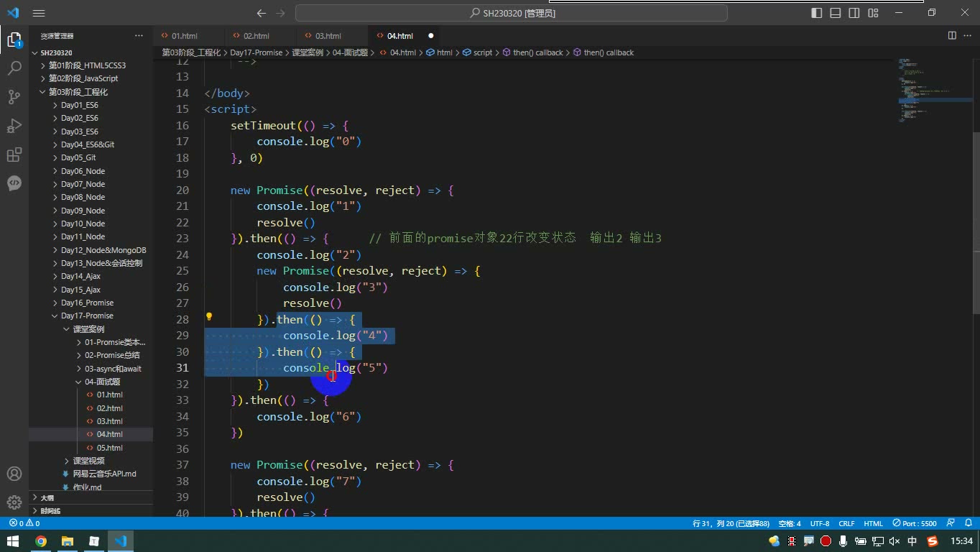Viewport: 980px width, 552px height.
Task: Select the 04.html editor tab
Action: [405, 35]
